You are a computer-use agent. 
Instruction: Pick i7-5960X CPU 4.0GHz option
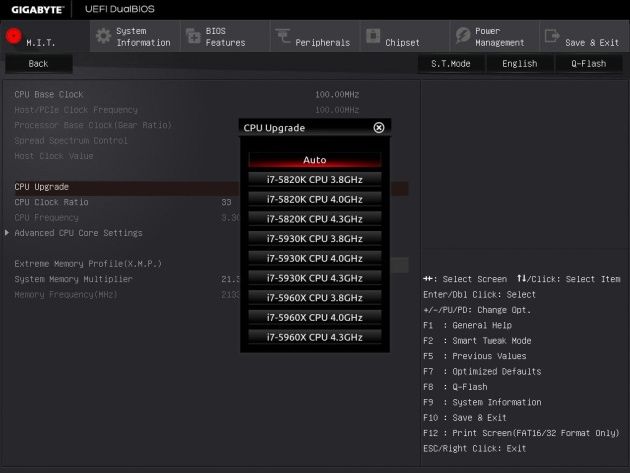point(315,317)
